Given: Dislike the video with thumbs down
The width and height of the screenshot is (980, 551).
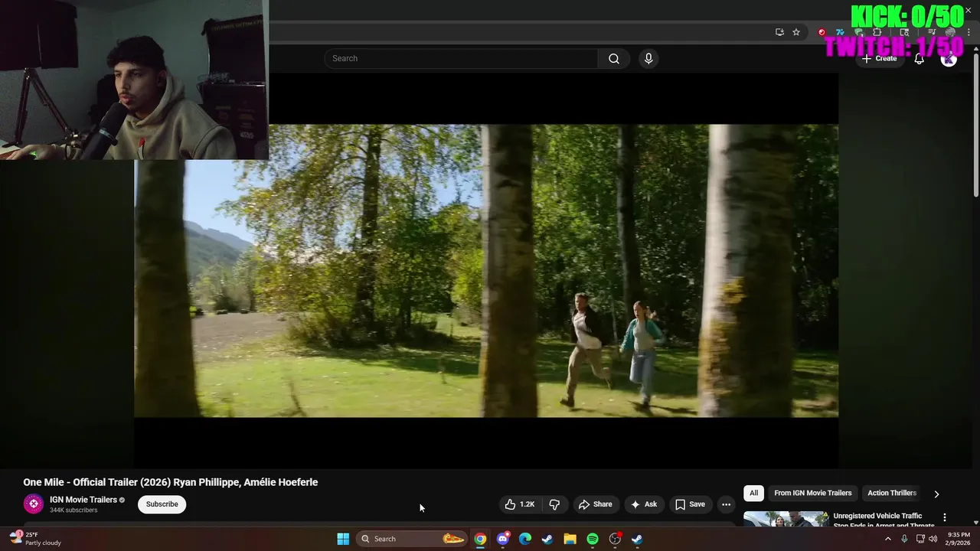Looking at the screenshot, I should tap(554, 504).
